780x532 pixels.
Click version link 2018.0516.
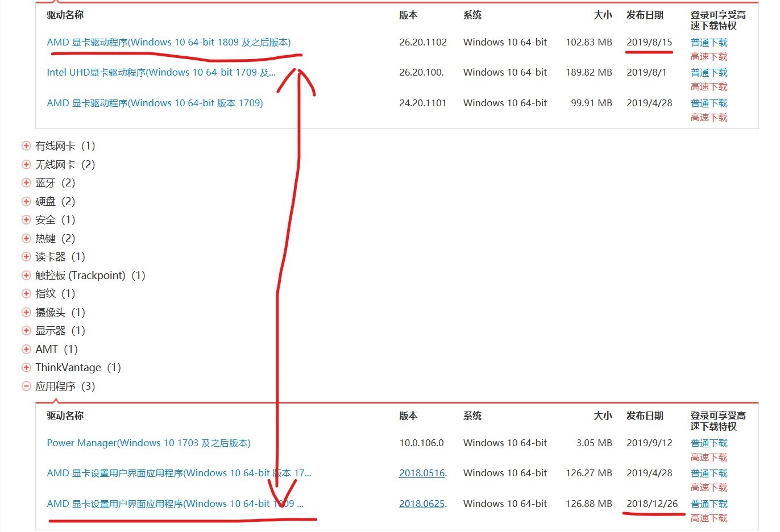[x=423, y=473]
